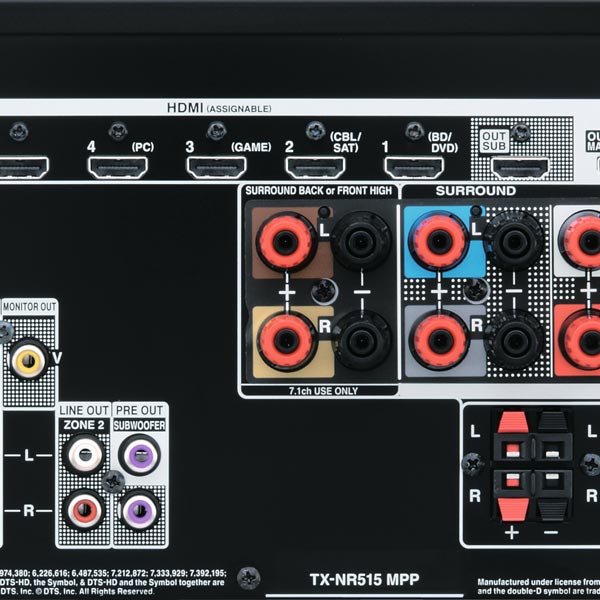The image size is (600, 600).
Task: Click the red L spring clip terminal
Action: (513, 436)
